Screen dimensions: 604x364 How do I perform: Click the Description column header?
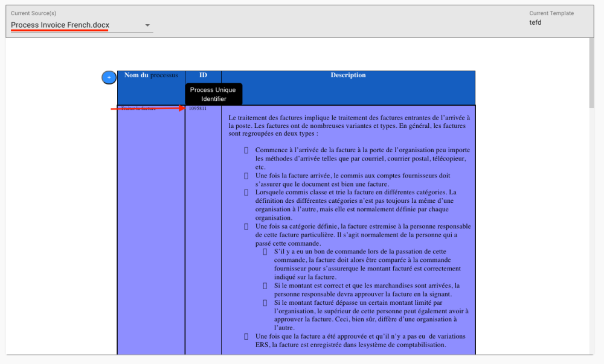[349, 75]
